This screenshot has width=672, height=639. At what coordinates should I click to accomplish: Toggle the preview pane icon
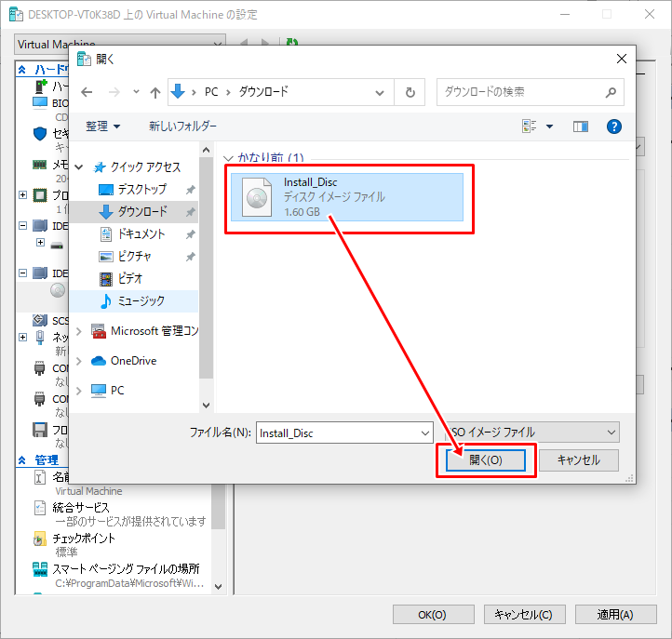[x=581, y=126]
